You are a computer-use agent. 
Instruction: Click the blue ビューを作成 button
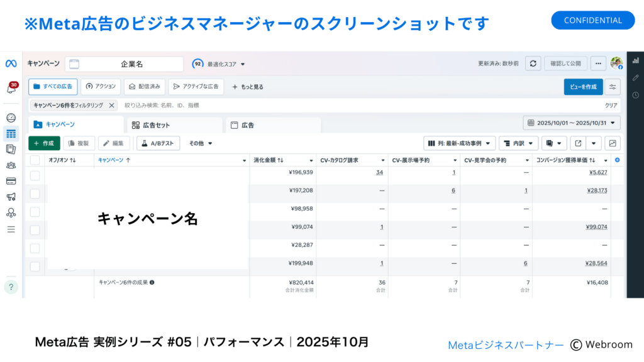point(583,87)
